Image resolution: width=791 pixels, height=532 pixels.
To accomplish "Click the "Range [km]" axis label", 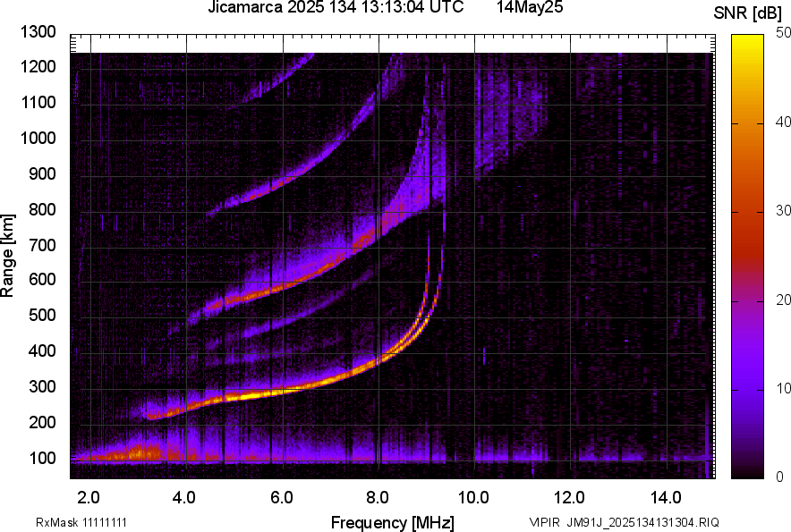I will 7,256.
